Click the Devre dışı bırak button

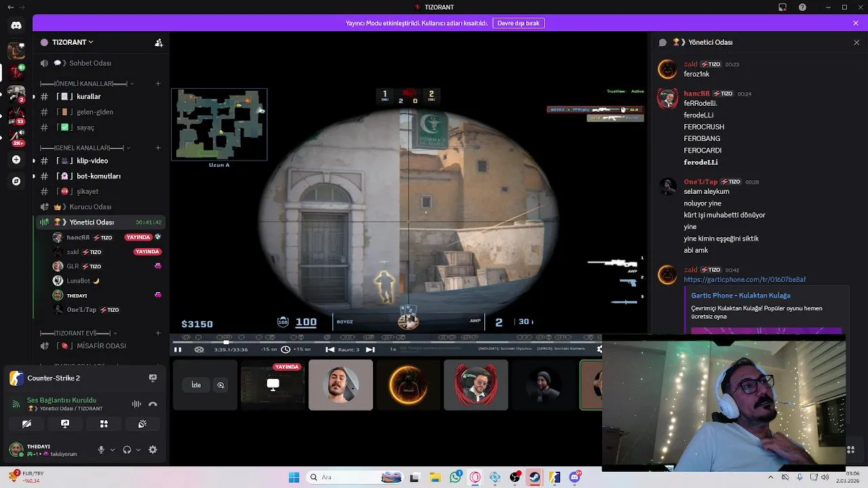pyautogui.click(x=518, y=23)
